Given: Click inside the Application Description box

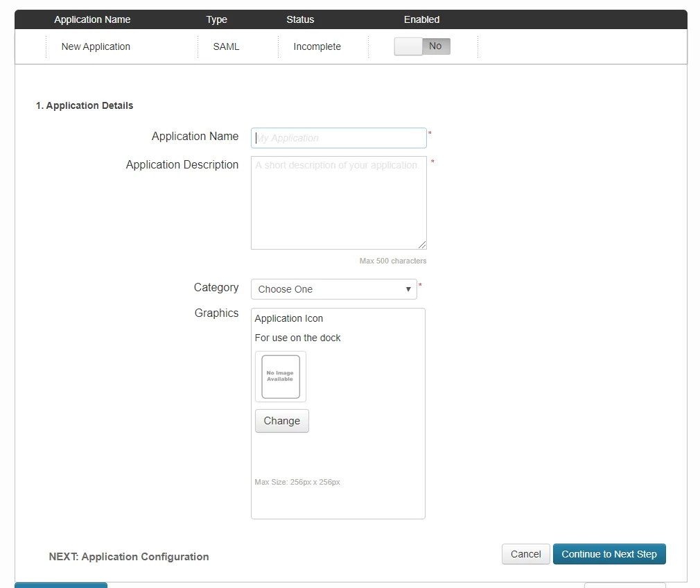Looking at the screenshot, I should click(x=338, y=201).
